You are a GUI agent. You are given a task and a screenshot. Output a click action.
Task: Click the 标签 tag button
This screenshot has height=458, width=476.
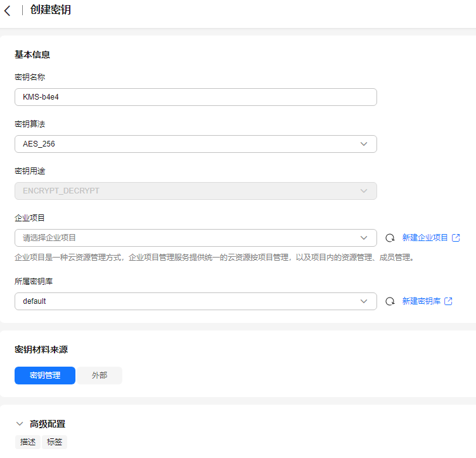(55, 442)
